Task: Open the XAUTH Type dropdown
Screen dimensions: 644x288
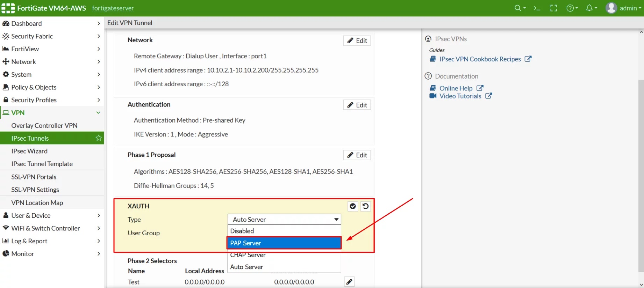Action: coord(284,219)
